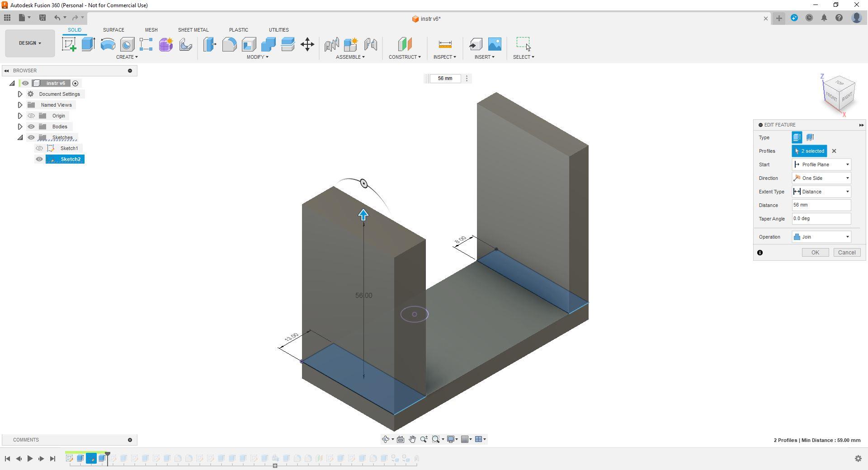The height and width of the screenshot is (470, 868).
Task: Open the data panel grid icon
Action: [x=7, y=18]
